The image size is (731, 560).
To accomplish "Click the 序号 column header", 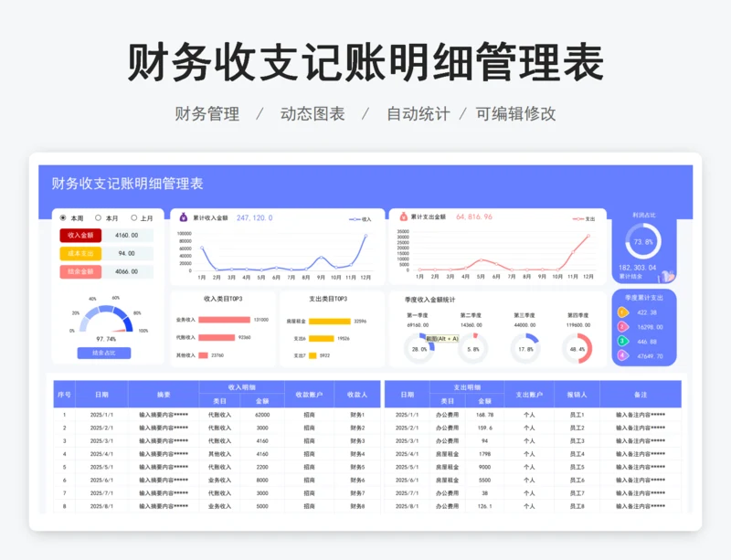I will pyautogui.click(x=64, y=395).
